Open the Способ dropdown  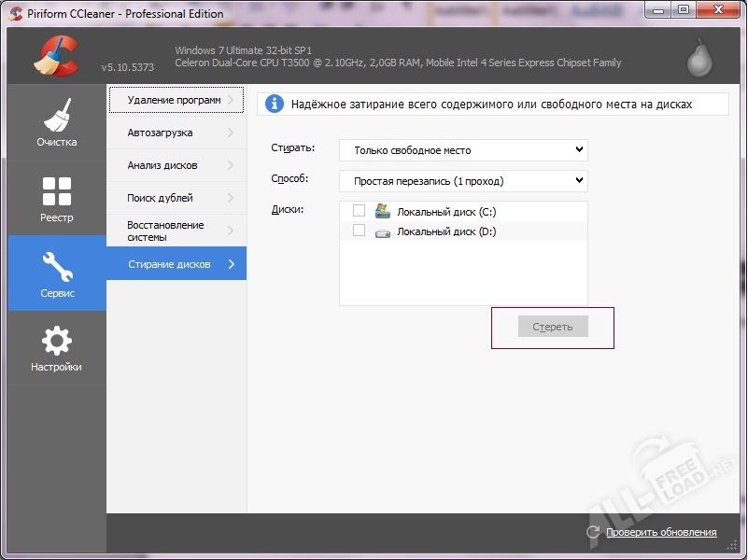[x=463, y=181]
